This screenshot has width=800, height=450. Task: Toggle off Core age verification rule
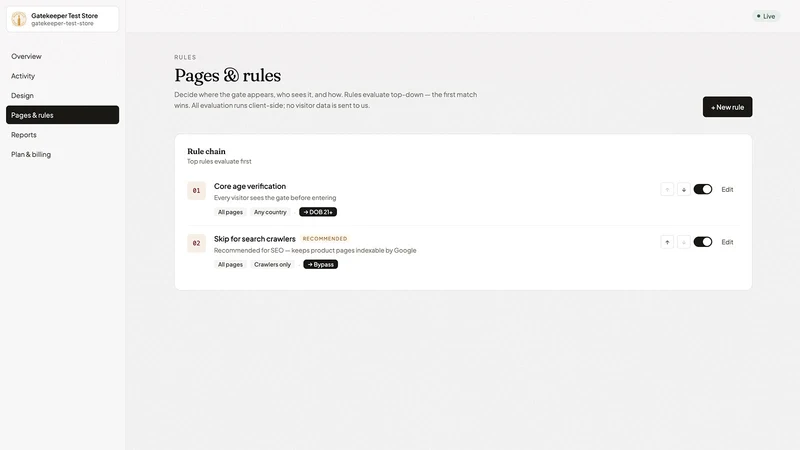703,189
